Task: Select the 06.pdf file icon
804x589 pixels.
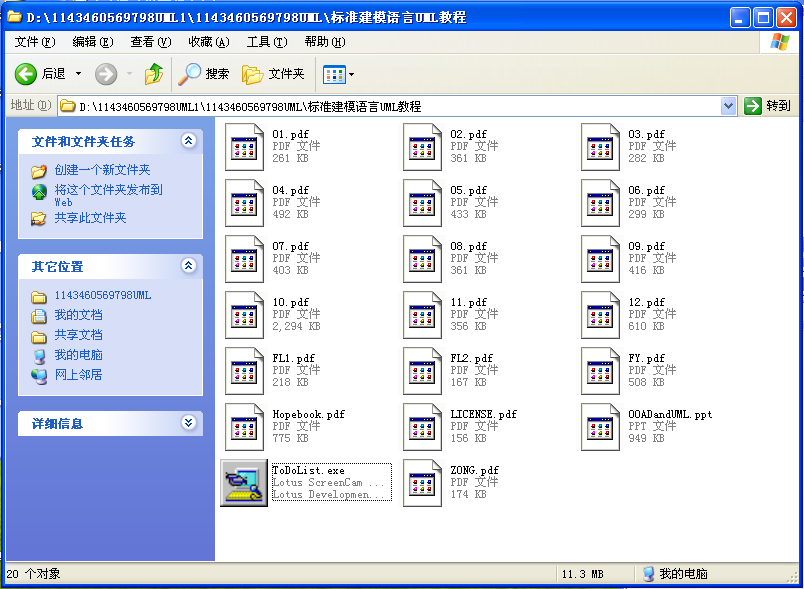Action: (x=600, y=203)
